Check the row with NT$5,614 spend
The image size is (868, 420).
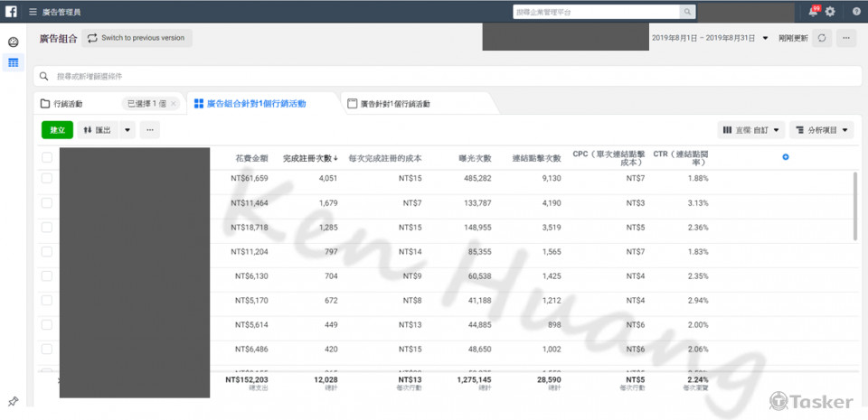pos(47,324)
